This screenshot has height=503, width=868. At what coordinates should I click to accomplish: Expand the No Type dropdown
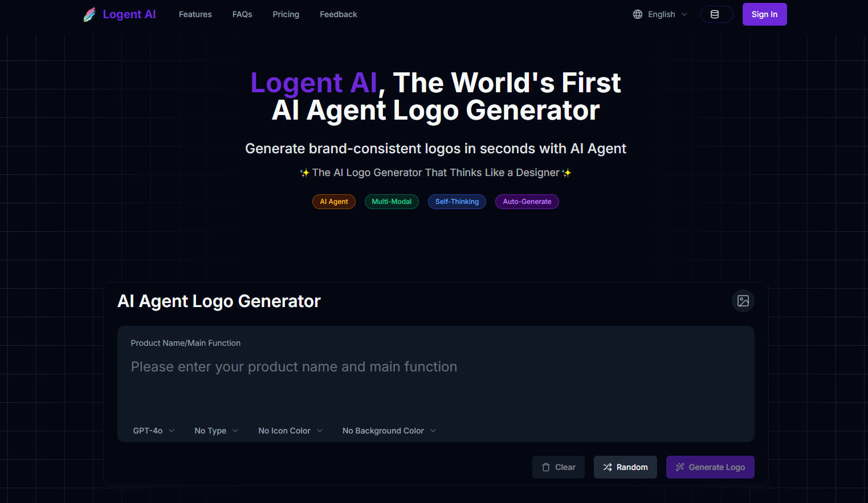click(215, 431)
